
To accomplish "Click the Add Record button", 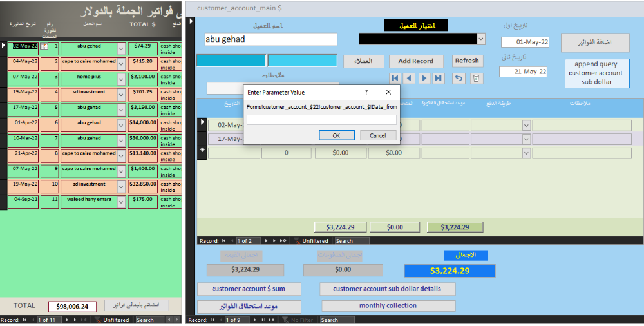I will pos(415,61).
